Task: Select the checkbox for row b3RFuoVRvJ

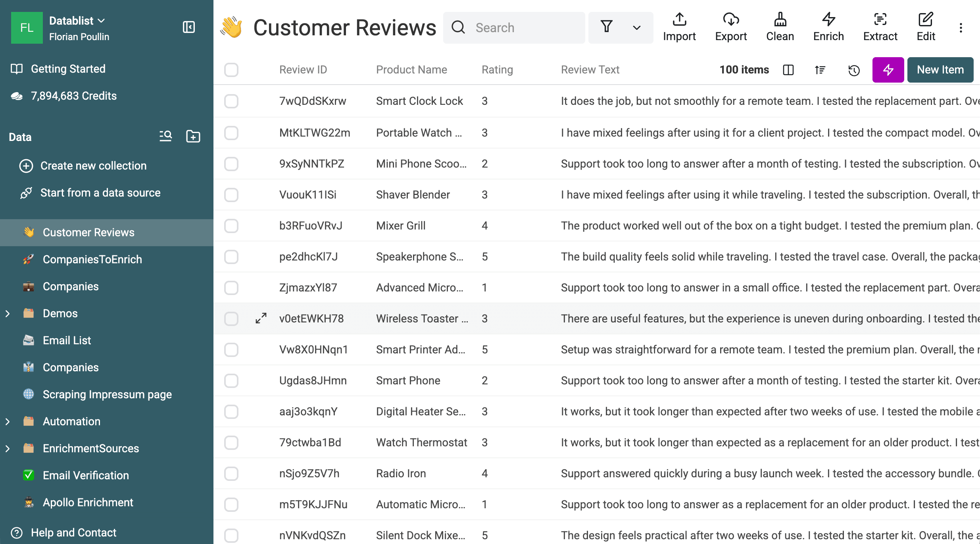Action: point(231,226)
